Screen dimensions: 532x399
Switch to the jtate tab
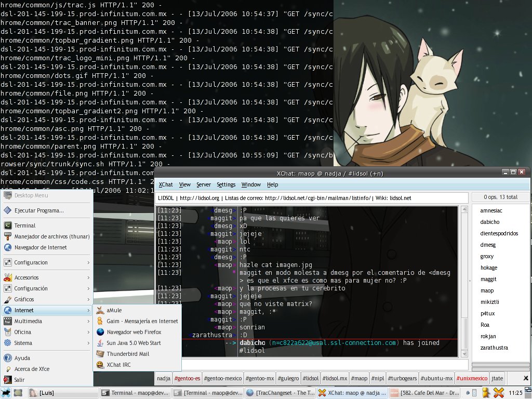tap(497, 378)
